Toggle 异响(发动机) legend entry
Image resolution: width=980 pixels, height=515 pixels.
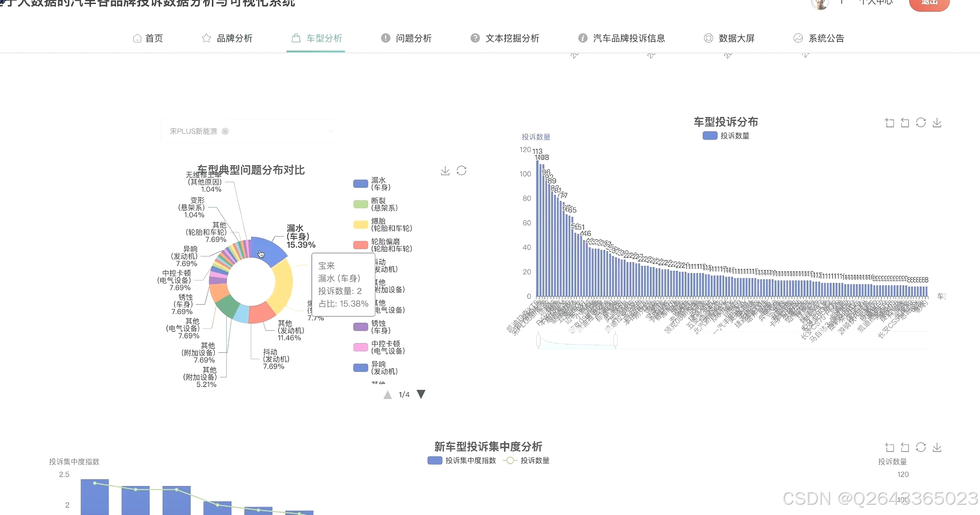[376, 368]
